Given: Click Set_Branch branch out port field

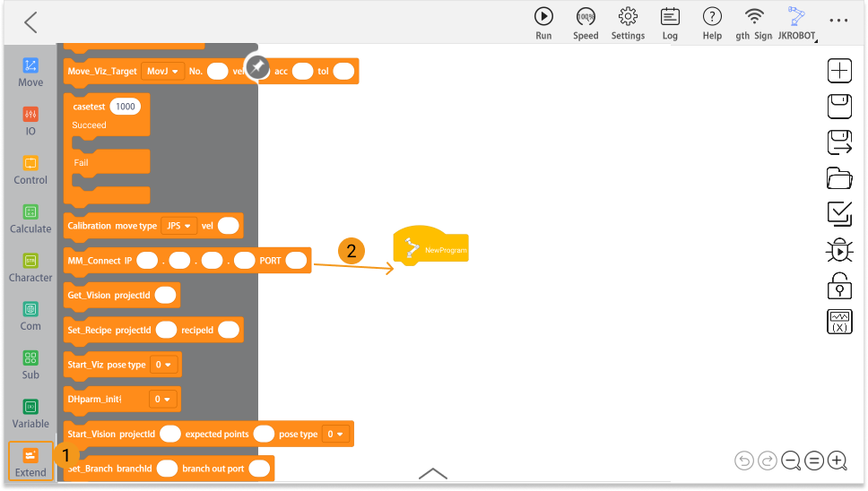Looking at the screenshot, I should [x=259, y=469].
